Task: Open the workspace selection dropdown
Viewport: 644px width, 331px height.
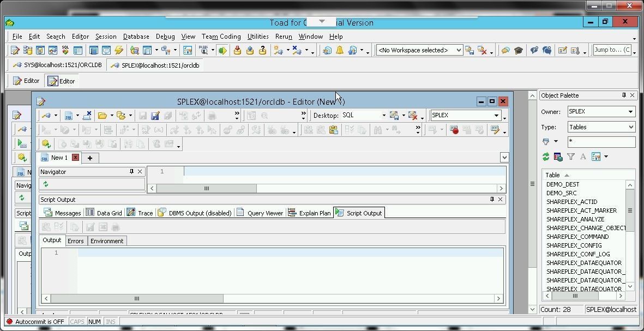Action: click(459, 50)
